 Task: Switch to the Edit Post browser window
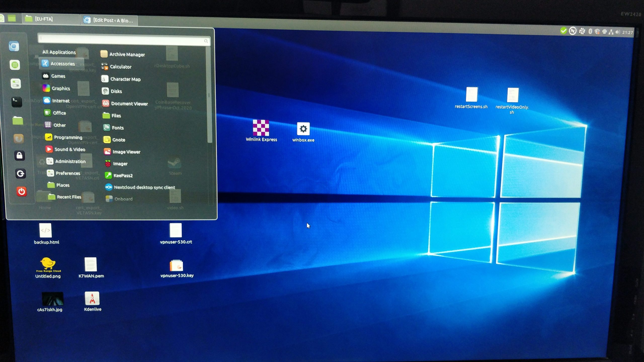pyautogui.click(x=109, y=20)
